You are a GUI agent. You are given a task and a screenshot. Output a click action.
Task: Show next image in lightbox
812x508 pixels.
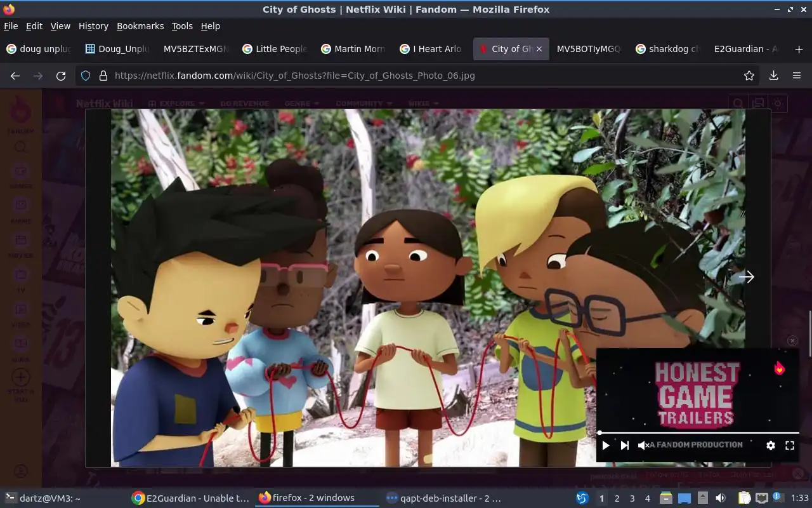tap(747, 277)
